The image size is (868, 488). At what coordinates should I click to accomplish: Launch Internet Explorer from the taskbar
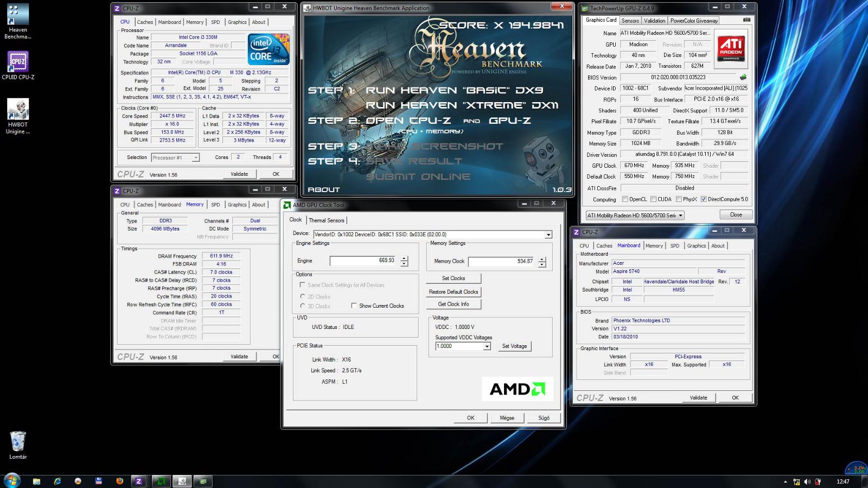(57, 481)
